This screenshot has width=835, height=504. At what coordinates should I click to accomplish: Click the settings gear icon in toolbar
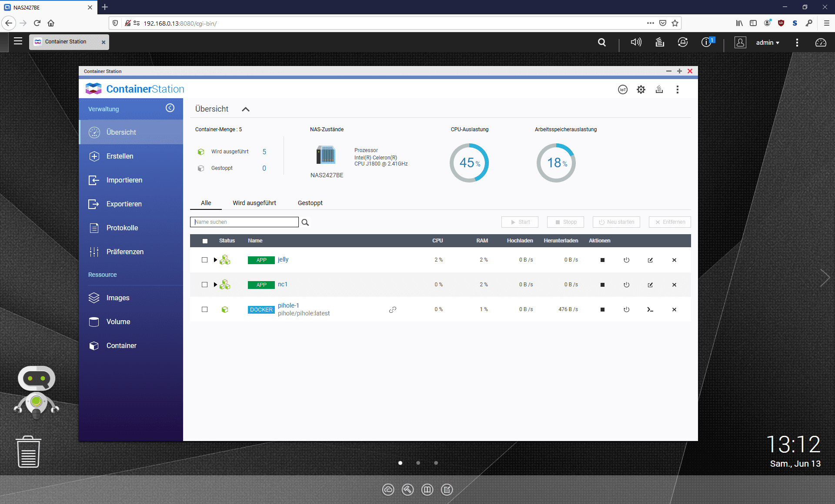(x=641, y=89)
